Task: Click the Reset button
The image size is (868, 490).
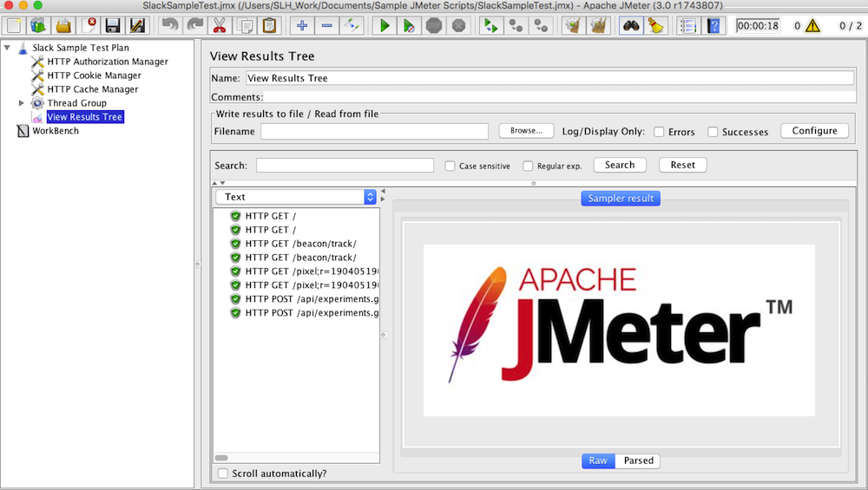Action: [682, 165]
